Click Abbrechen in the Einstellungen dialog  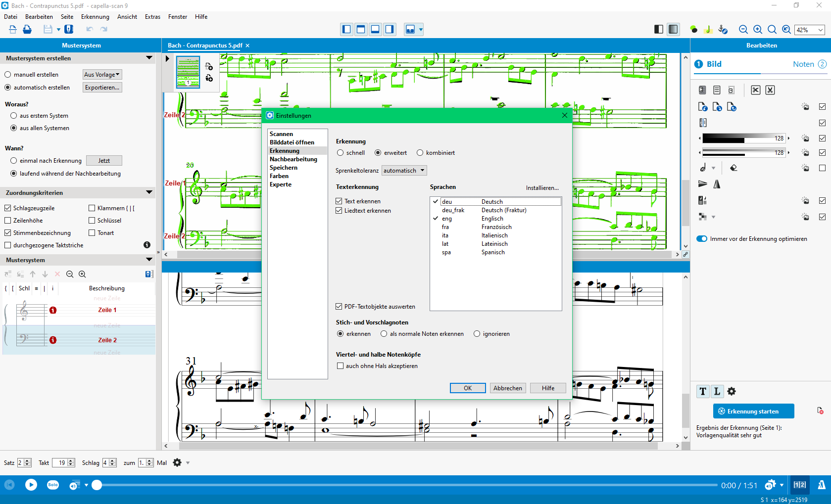point(508,388)
